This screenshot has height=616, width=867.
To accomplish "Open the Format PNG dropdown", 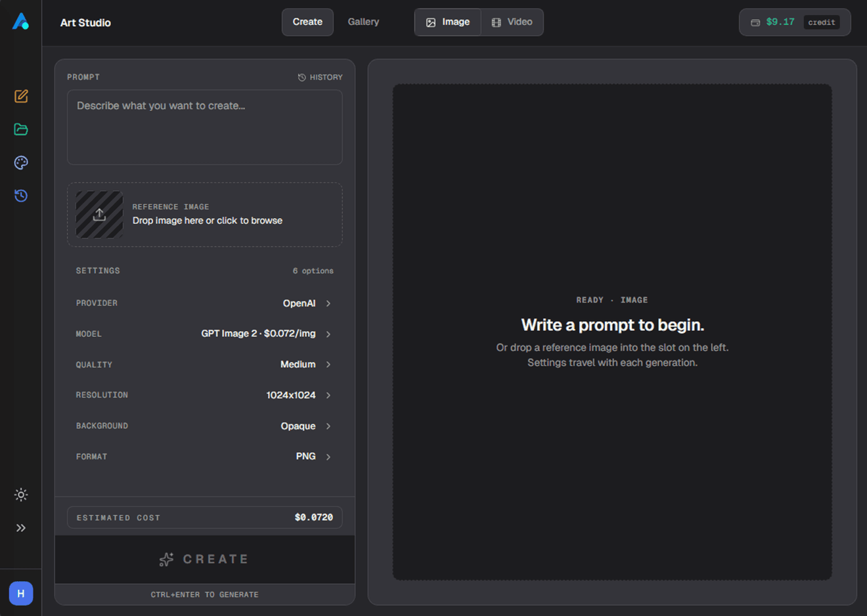I will (205, 456).
